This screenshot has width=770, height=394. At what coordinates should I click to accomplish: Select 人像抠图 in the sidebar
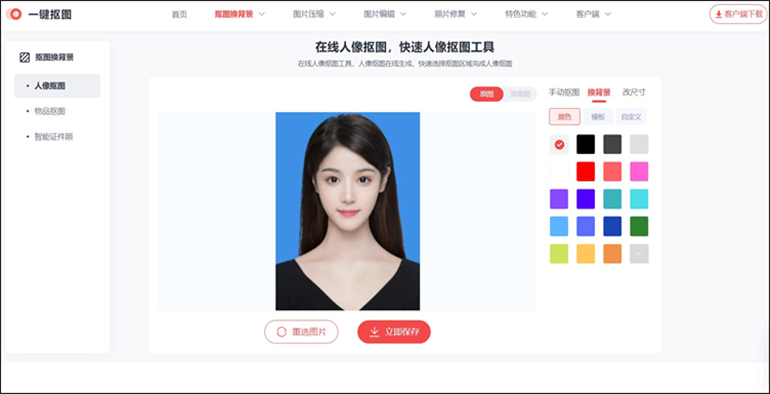[57, 86]
